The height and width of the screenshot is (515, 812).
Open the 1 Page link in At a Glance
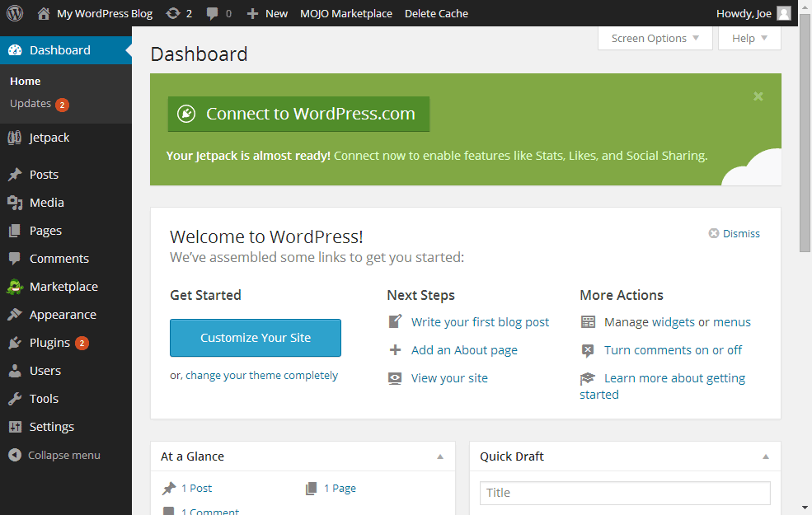point(340,488)
